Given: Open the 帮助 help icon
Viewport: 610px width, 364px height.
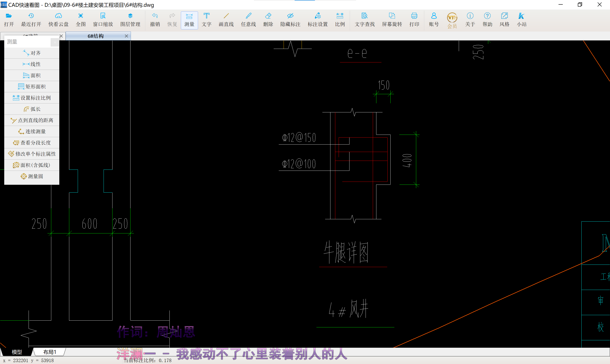Looking at the screenshot, I should coord(487,20).
